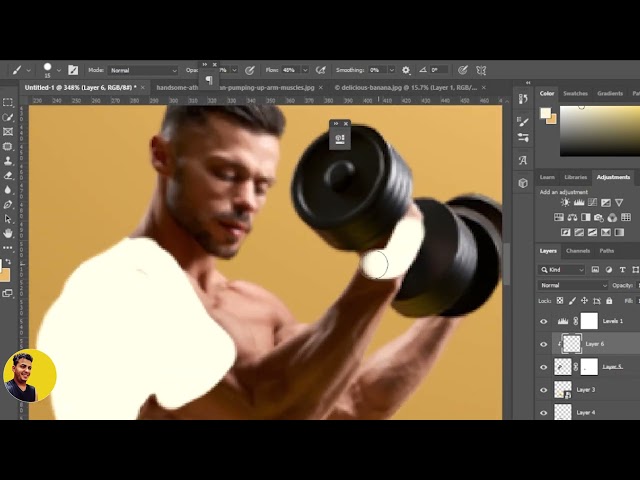This screenshot has width=640, height=480.
Task: Add a Vibrance adjustment
Action: pos(619,202)
